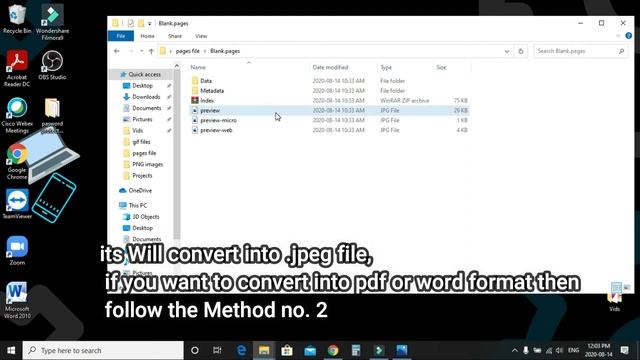This screenshot has height=360, width=640.
Task: Open File Explorer taskbar icon
Action: 264,350
